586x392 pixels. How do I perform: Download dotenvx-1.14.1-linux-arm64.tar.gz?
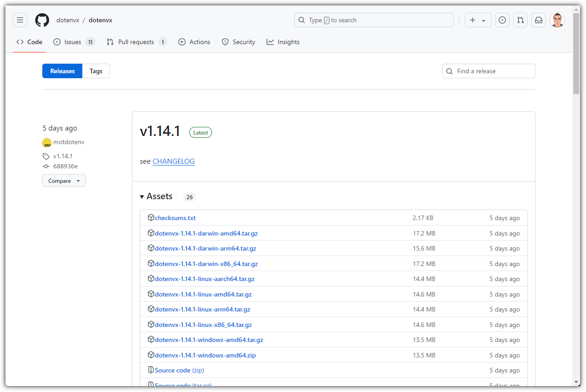coord(202,309)
